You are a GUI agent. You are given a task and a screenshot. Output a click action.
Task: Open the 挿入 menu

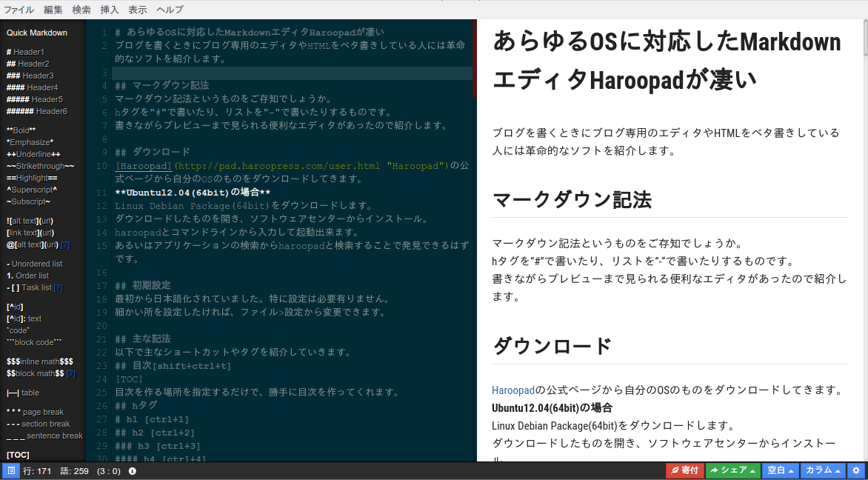(x=110, y=10)
